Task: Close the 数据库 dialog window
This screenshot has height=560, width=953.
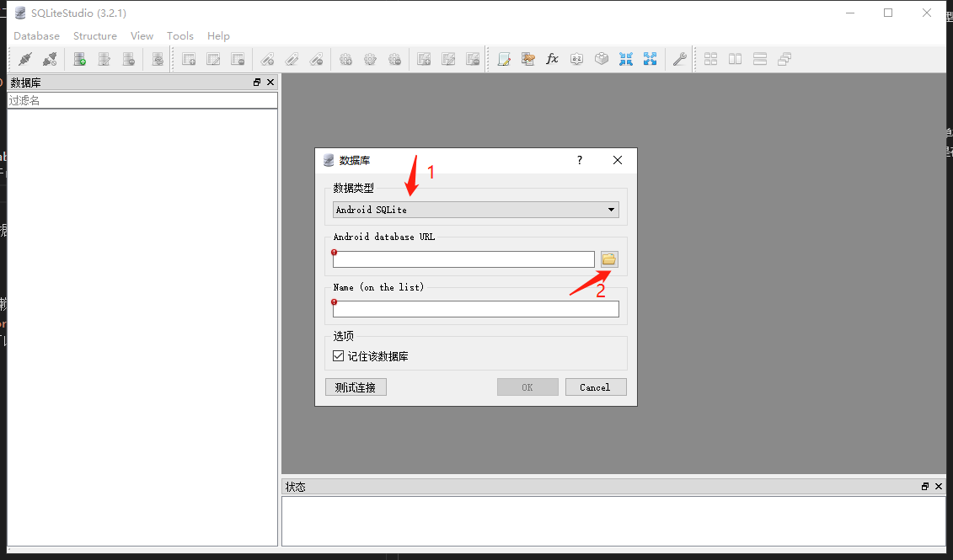Action: (x=618, y=160)
